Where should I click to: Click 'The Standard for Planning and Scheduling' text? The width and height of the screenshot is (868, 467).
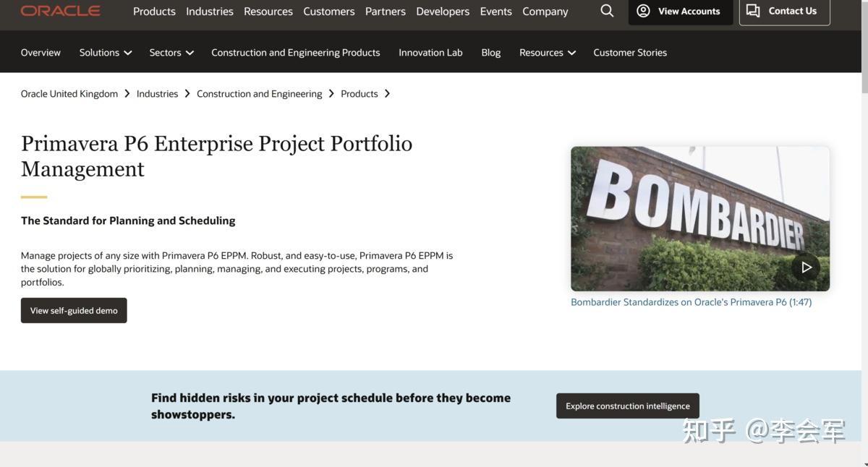pos(128,220)
